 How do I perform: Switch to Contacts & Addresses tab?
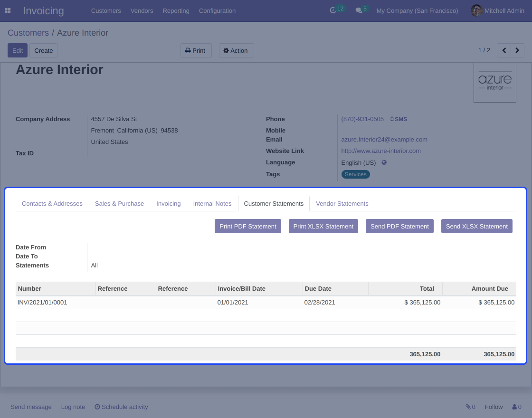(x=52, y=204)
